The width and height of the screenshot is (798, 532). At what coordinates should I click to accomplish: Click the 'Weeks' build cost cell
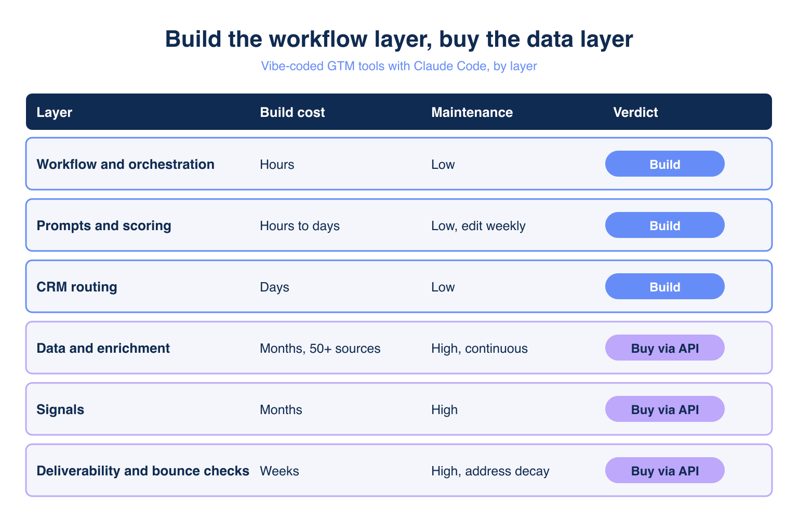tap(280, 471)
